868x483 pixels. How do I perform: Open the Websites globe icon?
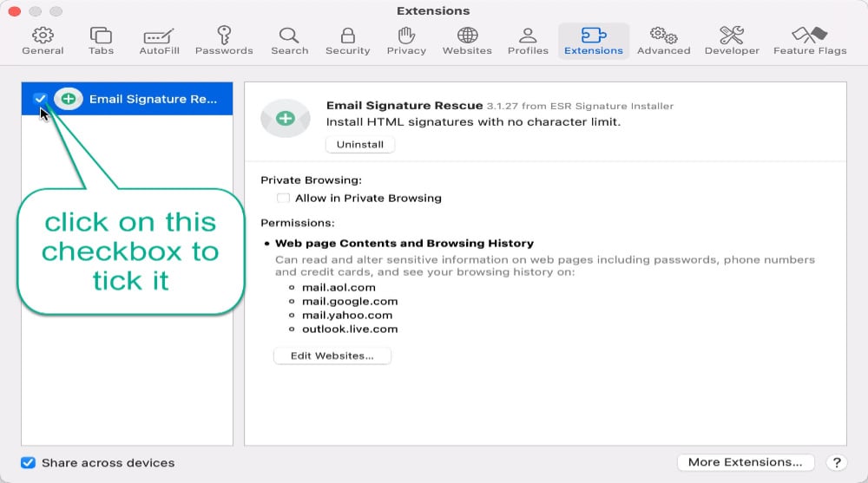(x=467, y=36)
